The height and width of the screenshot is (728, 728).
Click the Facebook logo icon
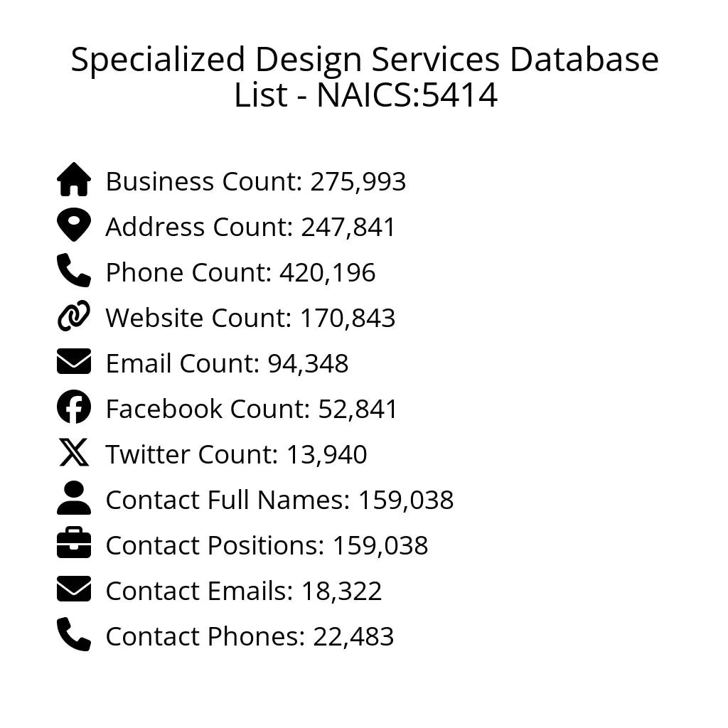[74, 407]
